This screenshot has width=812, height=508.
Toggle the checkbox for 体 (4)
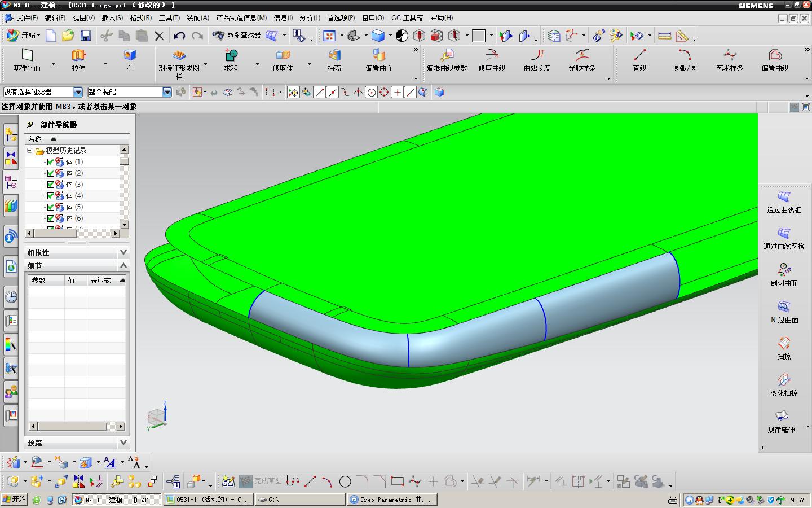tap(51, 196)
